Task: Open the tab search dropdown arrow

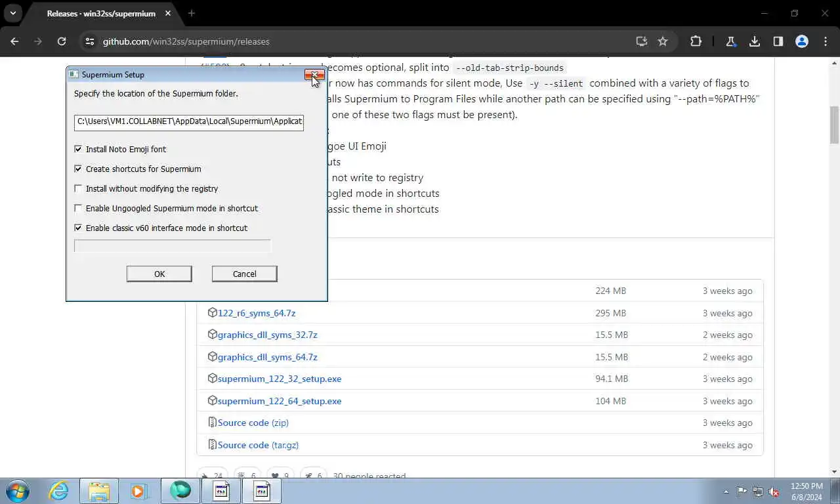Action: tap(13, 13)
